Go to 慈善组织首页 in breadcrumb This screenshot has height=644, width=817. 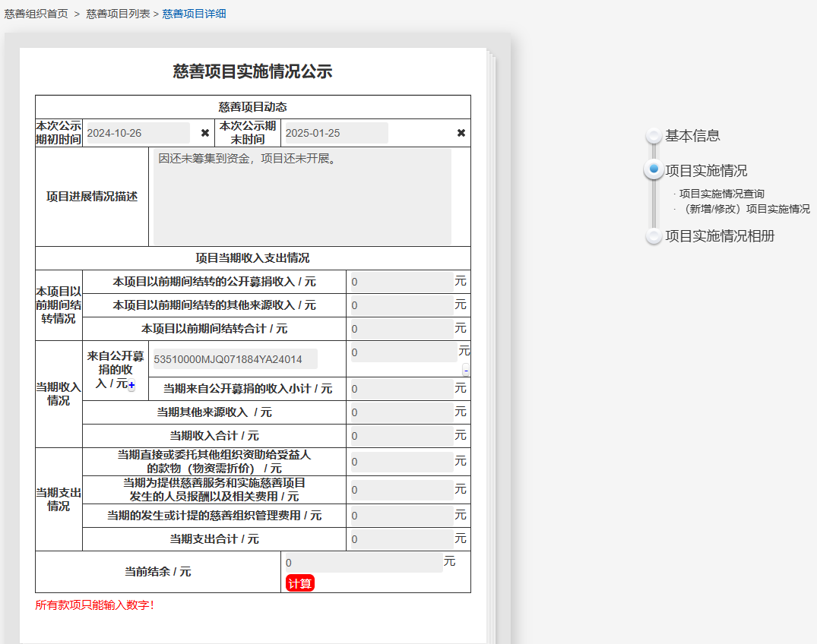[36, 14]
